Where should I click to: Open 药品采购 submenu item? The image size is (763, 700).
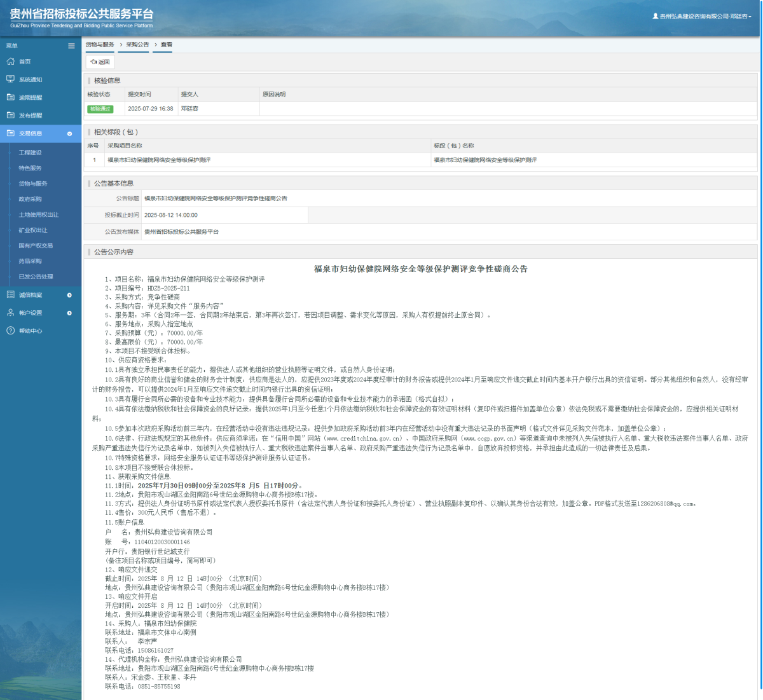pos(30,261)
